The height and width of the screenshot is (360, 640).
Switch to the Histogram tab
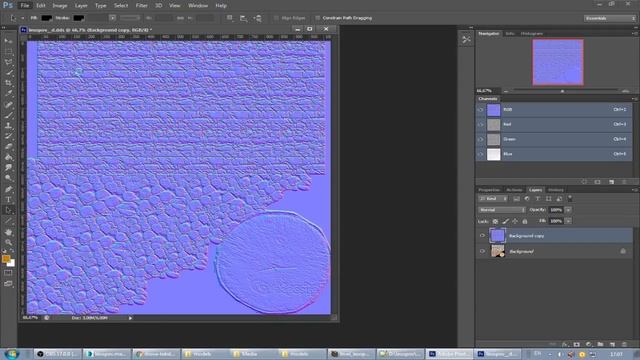532,33
